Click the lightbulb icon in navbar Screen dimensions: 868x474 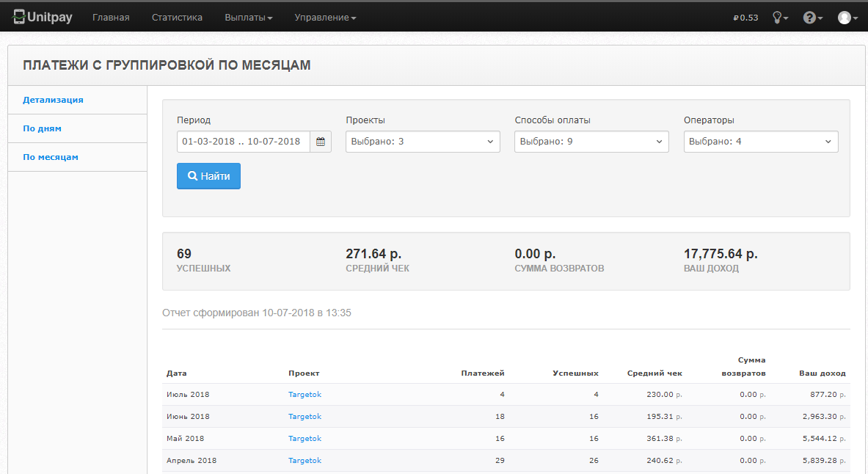click(x=779, y=18)
